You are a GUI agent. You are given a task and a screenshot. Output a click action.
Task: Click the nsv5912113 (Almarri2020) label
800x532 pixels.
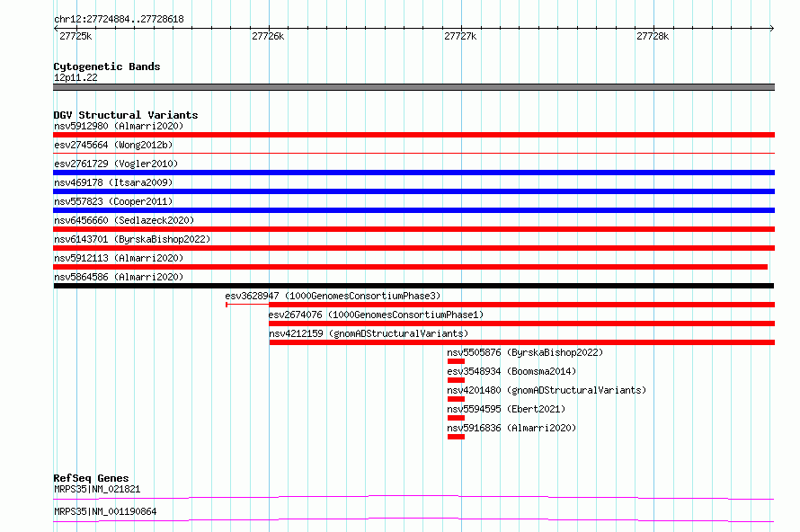pyautogui.click(x=119, y=258)
